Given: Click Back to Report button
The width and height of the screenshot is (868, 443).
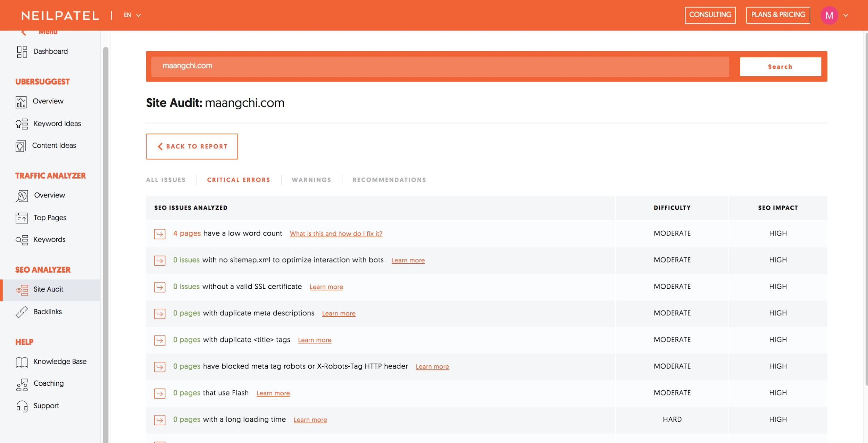Looking at the screenshot, I should pyautogui.click(x=192, y=146).
